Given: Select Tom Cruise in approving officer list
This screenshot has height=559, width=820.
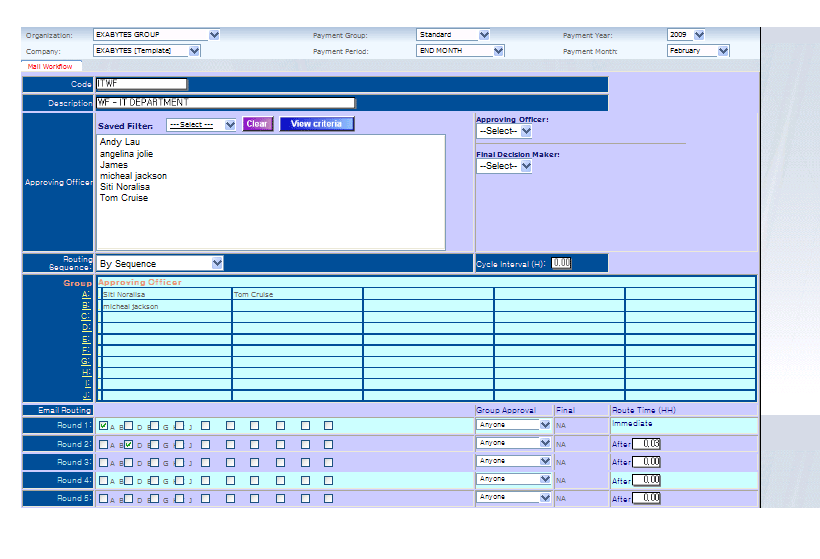Looking at the screenshot, I should click(x=123, y=198).
